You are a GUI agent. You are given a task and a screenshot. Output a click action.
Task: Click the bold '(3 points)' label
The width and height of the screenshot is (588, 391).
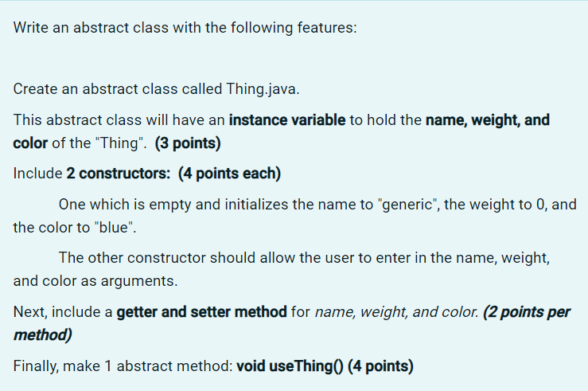(188, 143)
